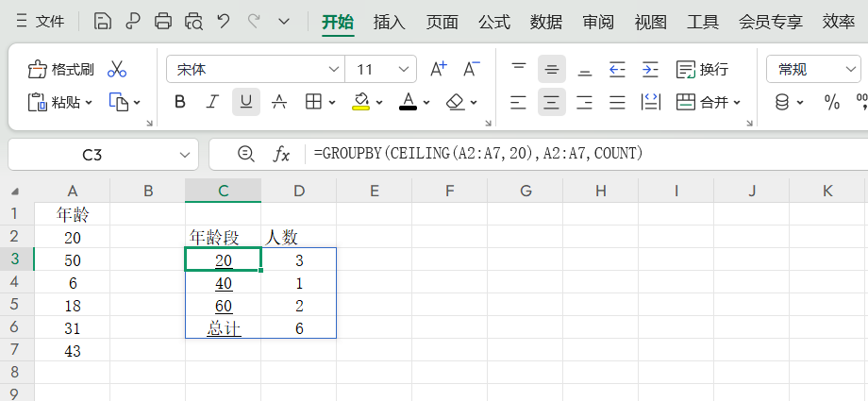The height and width of the screenshot is (401, 868).
Task: Toggle underline formatting
Action: (x=246, y=102)
